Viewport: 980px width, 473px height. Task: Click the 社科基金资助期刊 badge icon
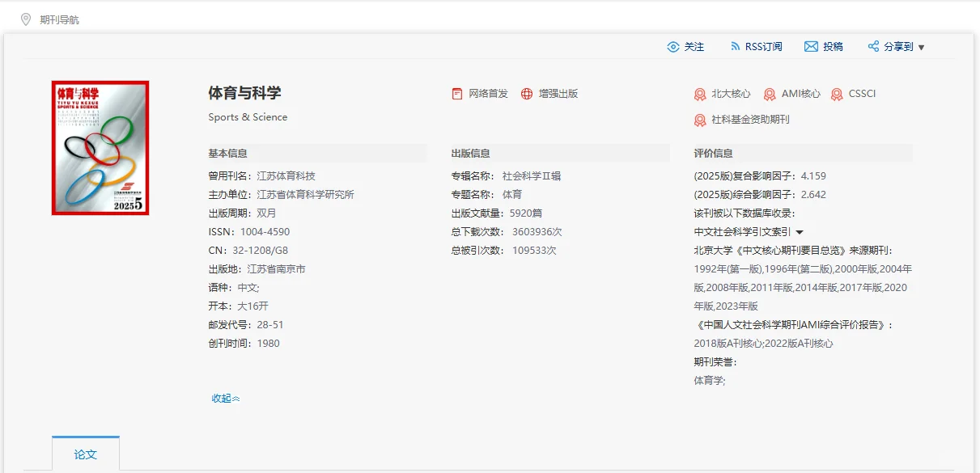pos(699,121)
